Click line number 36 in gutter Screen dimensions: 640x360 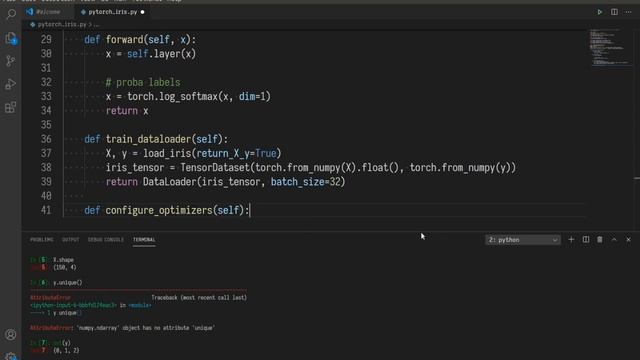46,139
